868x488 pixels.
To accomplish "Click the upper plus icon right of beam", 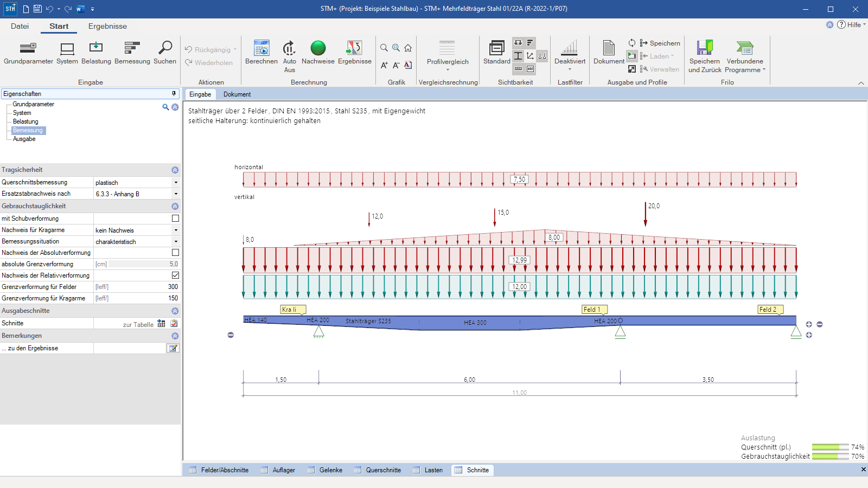I will coord(809,324).
